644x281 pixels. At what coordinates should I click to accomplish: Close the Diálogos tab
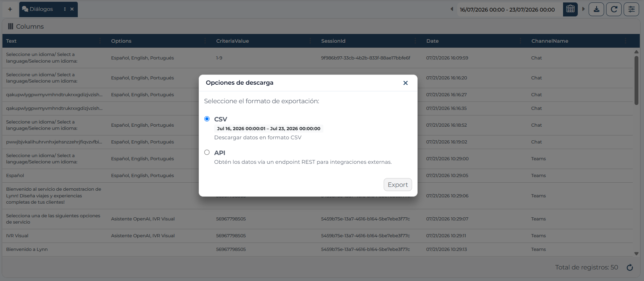coord(72,9)
